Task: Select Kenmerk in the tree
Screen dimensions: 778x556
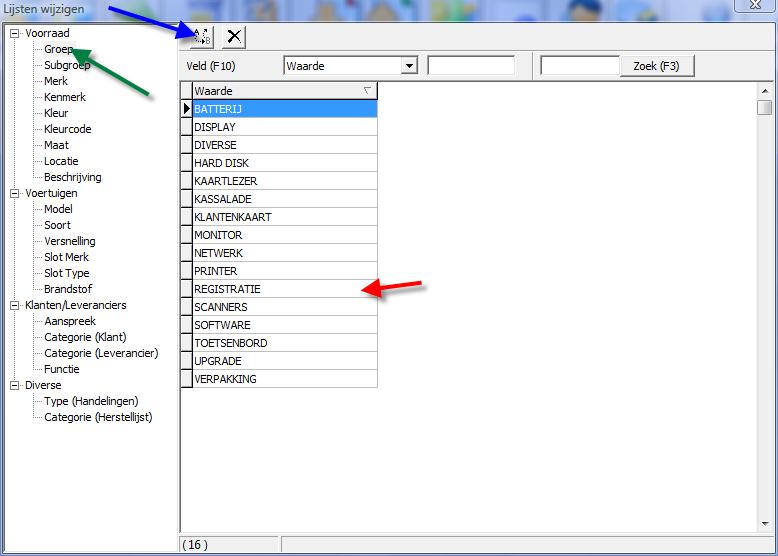Action: (x=65, y=97)
